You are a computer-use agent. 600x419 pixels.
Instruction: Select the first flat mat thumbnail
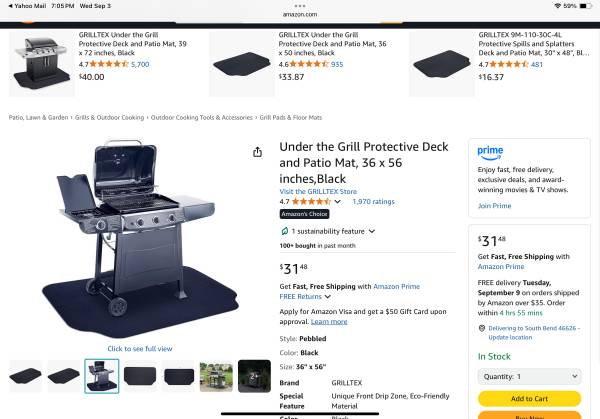pyautogui.click(x=25, y=376)
